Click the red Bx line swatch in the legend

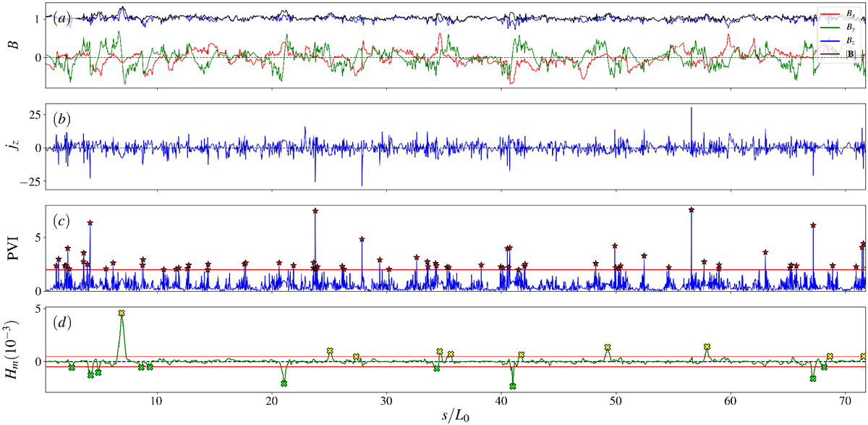pyautogui.click(x=830, y=14)
